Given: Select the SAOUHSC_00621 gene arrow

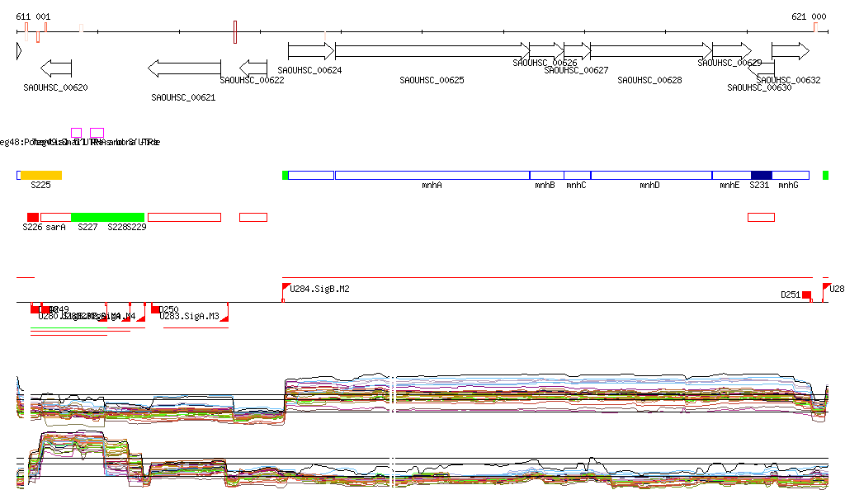Looking at the screenshot, I should (x=184, y=68).
